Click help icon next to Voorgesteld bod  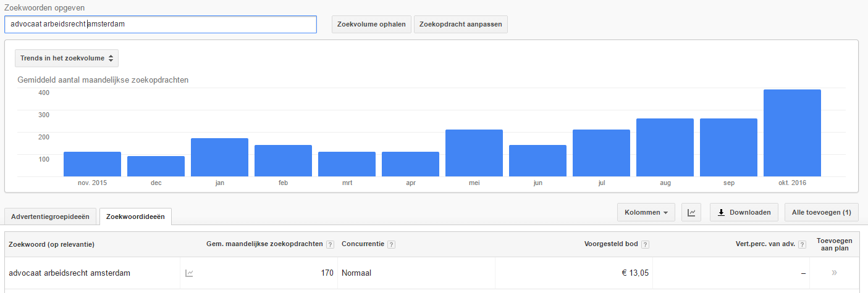[645, 244]
